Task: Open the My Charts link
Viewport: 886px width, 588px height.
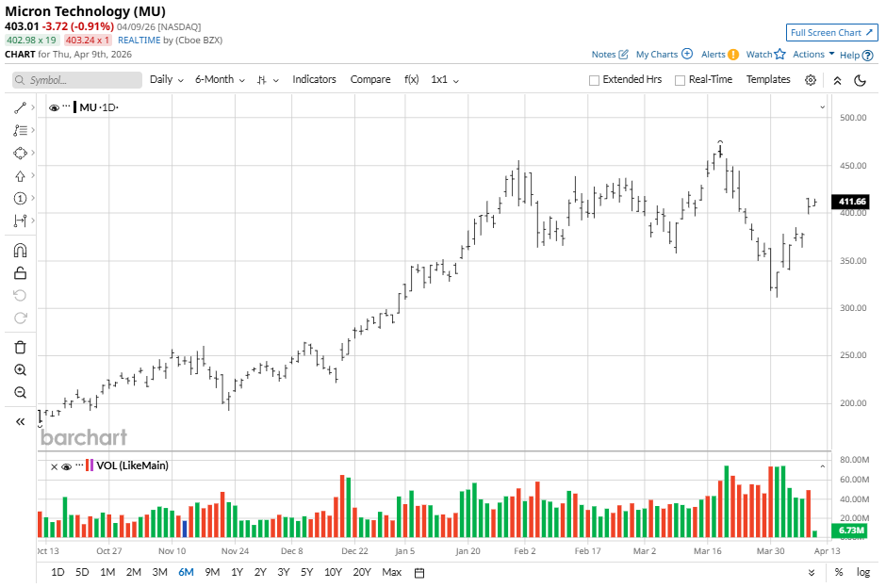Action: coord(664,55)
